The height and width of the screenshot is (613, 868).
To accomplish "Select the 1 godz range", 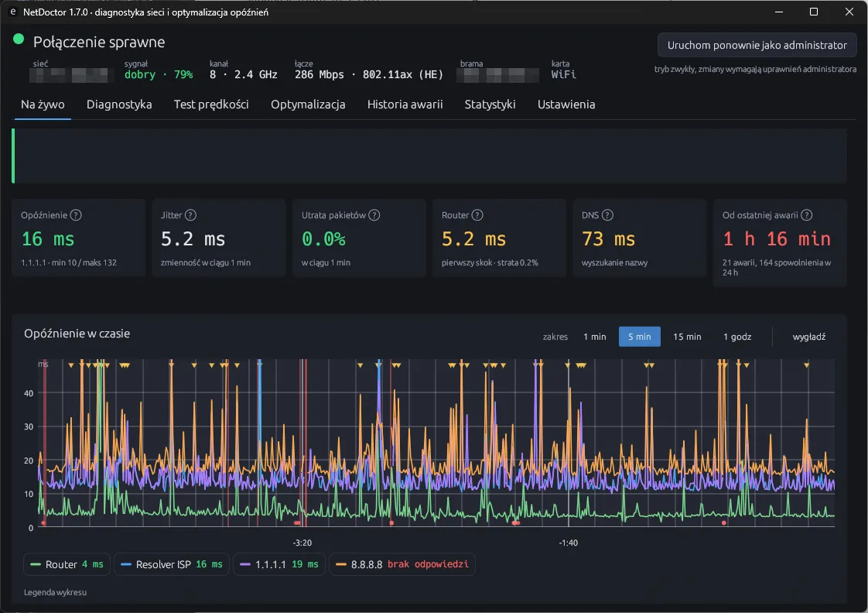I will (x=737, y=337).
